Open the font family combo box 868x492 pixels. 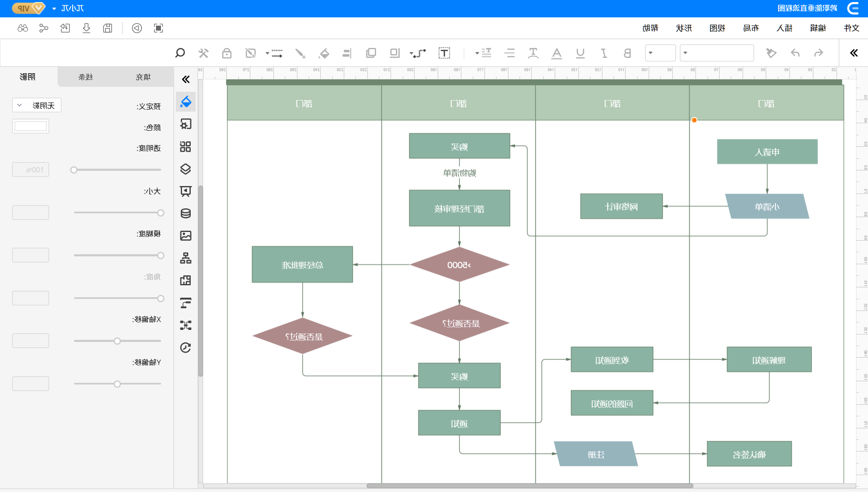pyautogui.click(x=717, y=53)
